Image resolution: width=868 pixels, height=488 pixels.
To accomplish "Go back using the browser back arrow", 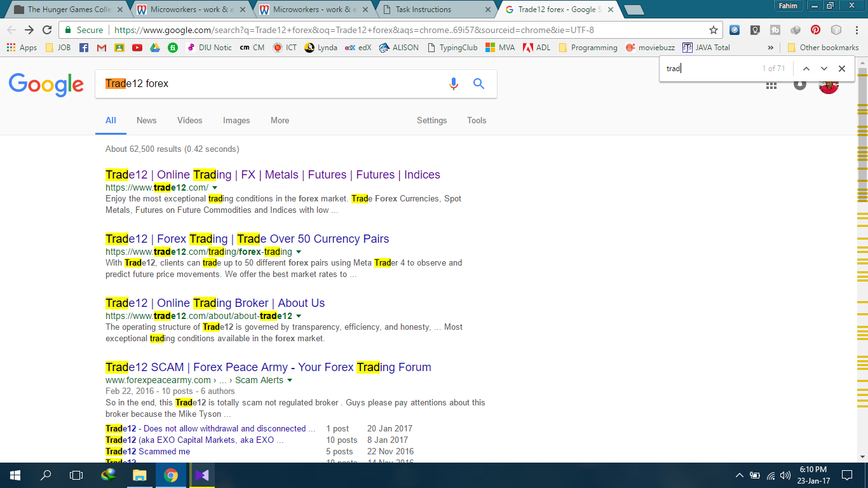I will coord(11,30).
